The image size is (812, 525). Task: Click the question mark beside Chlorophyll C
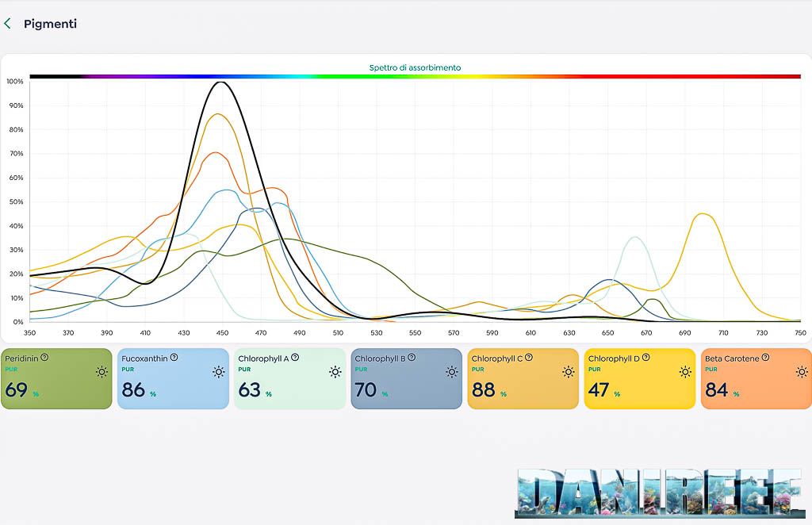(x=529, y=358)
